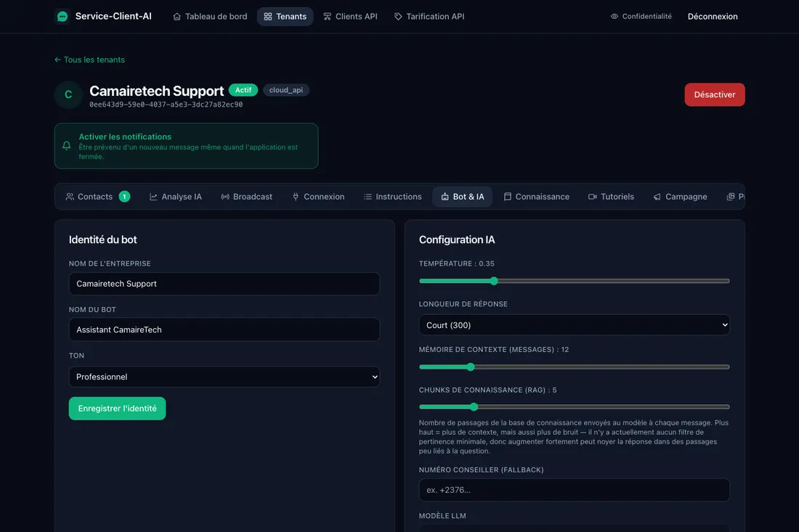Open the Tutoriels tab
Image resolution: width=799 pixels, height=532 pixels.
[x=612, y=197]
